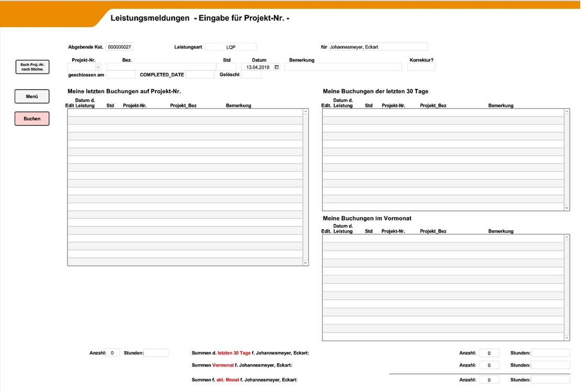This screenshot has width=588, height=392.
Task: Click Std column header in left list
Action: click(110, 105)
